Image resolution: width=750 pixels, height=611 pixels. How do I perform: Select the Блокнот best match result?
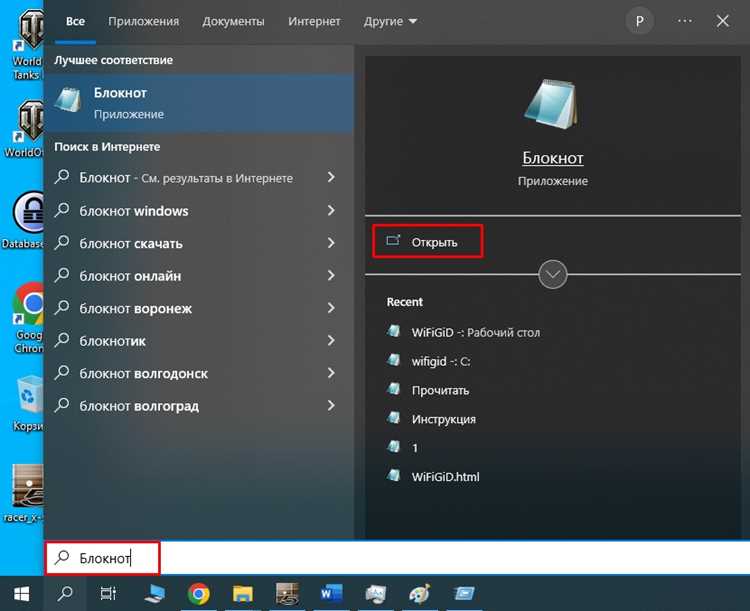pyautogui.click(x=199, y=103)
